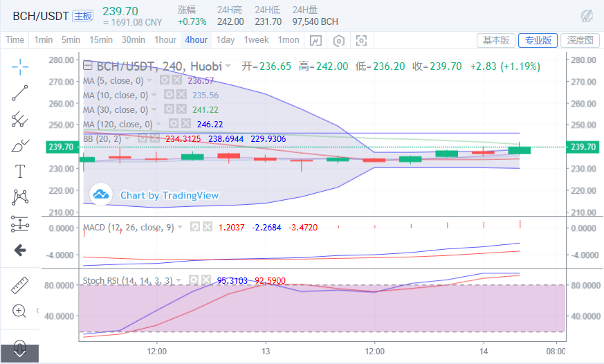The height and width of the screenshot is (364, 604).
Task: Click the back arrow icon
Action: click(x=19, y=251)
